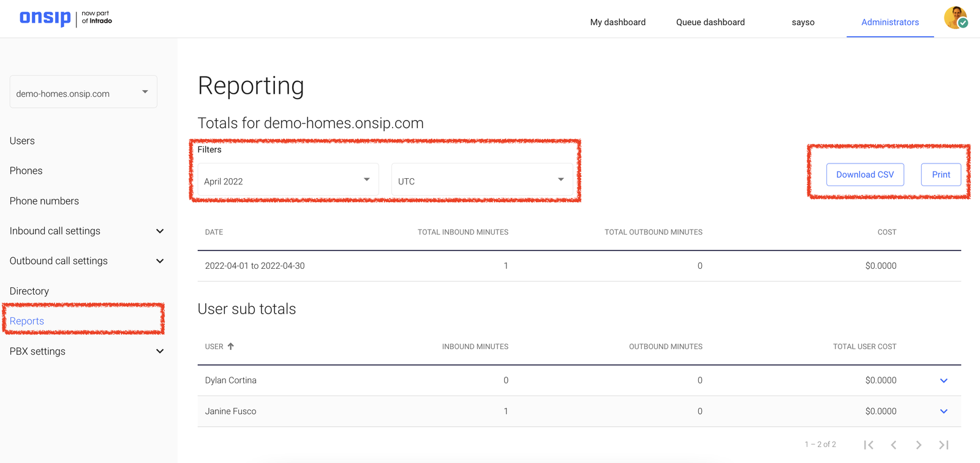Open the UTC timezone dropdown
Viewport: 980px width, 463px height.
point(481,180)
